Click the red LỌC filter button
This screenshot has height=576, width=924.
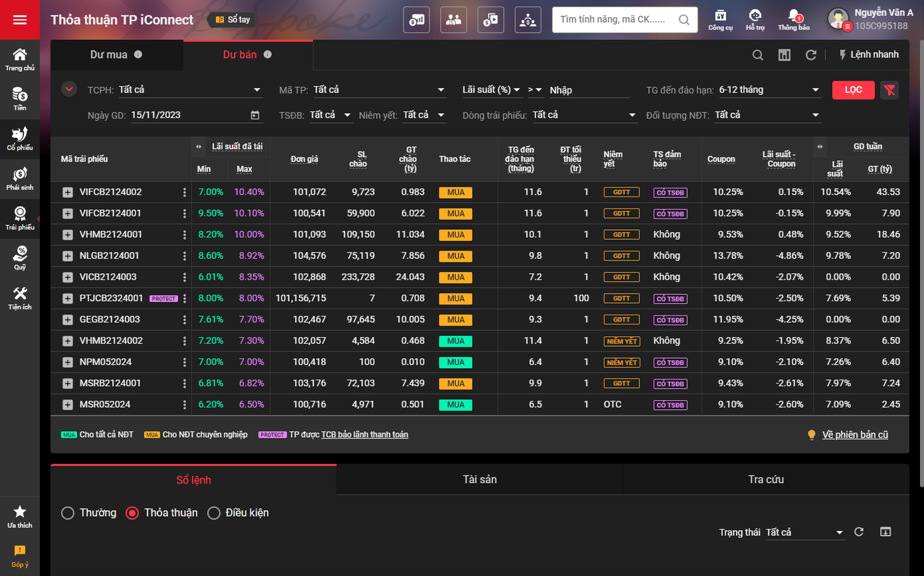(x=853, y=90)
